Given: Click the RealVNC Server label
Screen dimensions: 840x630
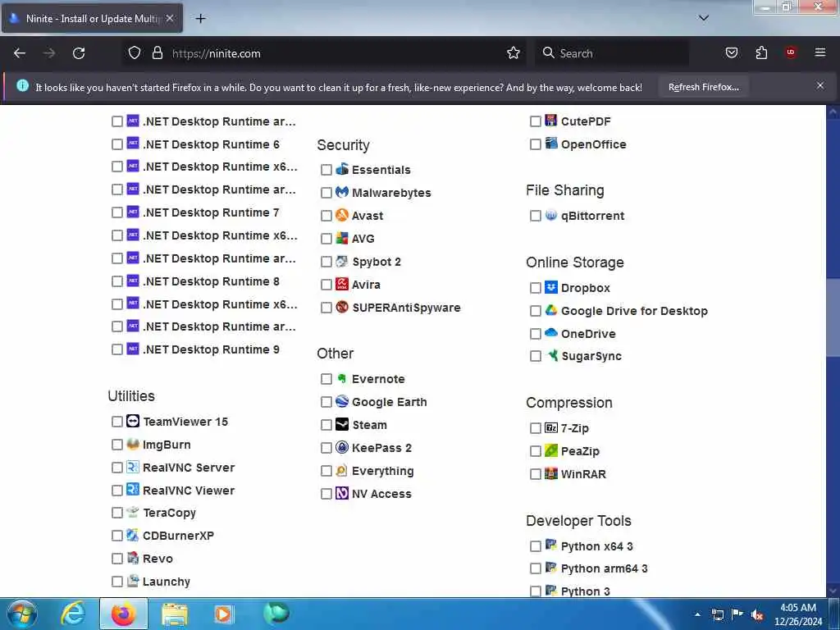Looking at the screenshot, I should pyautogui.click(x=189, y=467).
